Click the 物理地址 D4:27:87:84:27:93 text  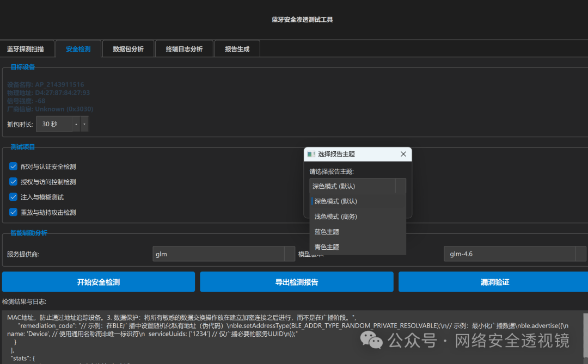pyautogui.click(x=48, y=92)
